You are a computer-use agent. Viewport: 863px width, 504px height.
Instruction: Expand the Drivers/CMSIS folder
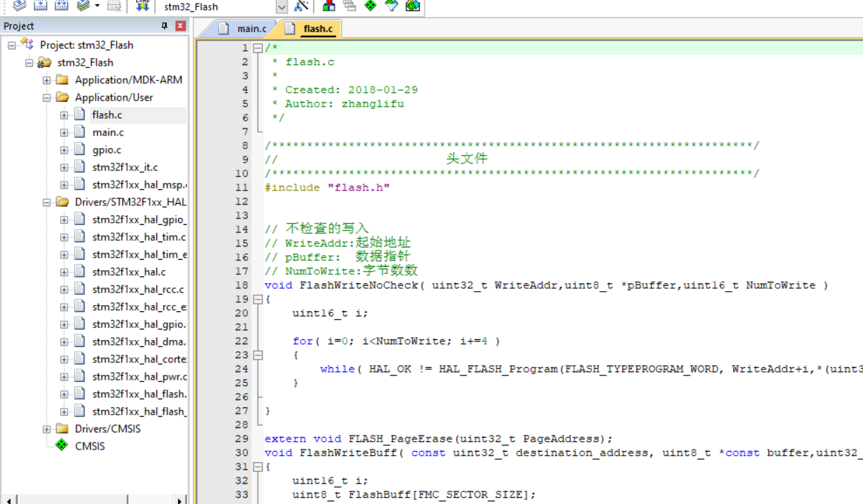tap(46, 429)
